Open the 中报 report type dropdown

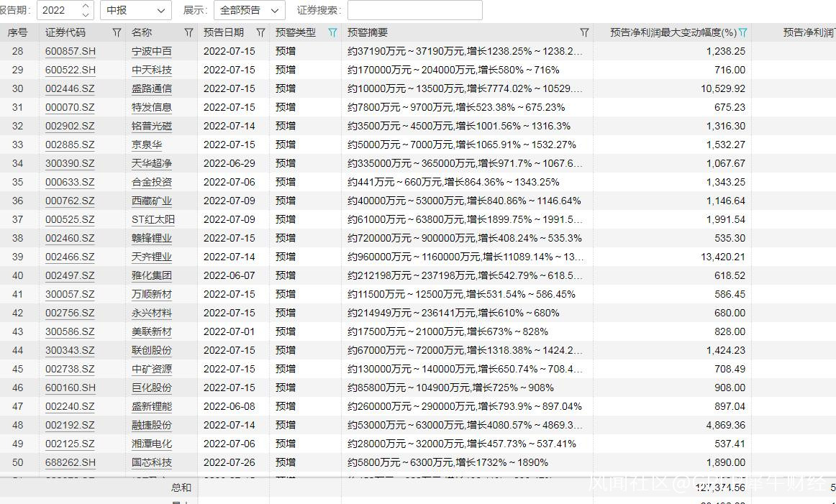point(136,10)
